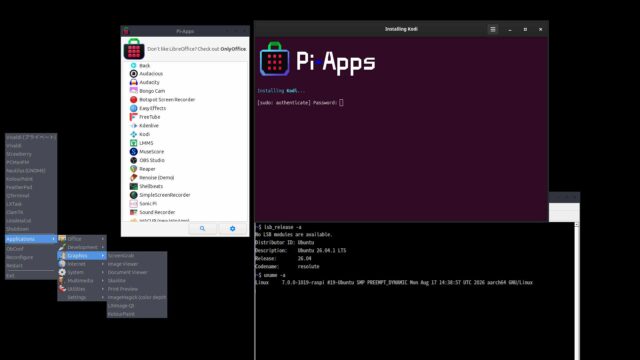Maximize the Installing Kodi window
Image resolution: width=640 pixels, height=360 pixels.
coord(525,29)
